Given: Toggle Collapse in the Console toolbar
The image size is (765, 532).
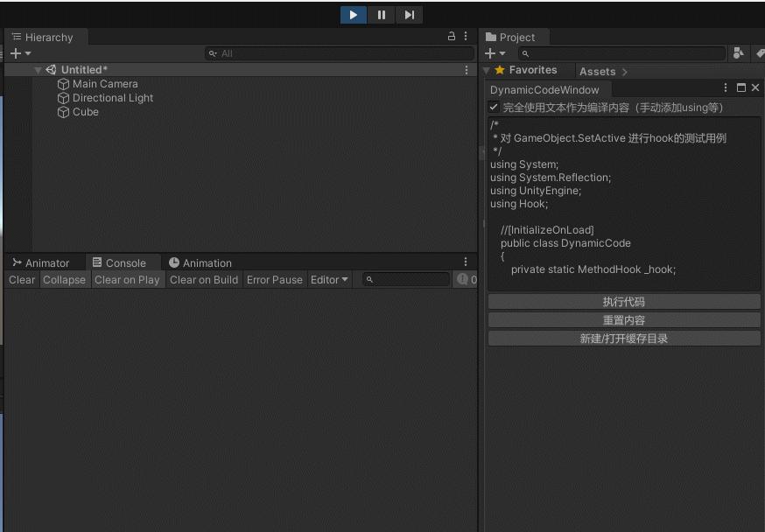Looking at the screenshot, I should pos(64,280).
